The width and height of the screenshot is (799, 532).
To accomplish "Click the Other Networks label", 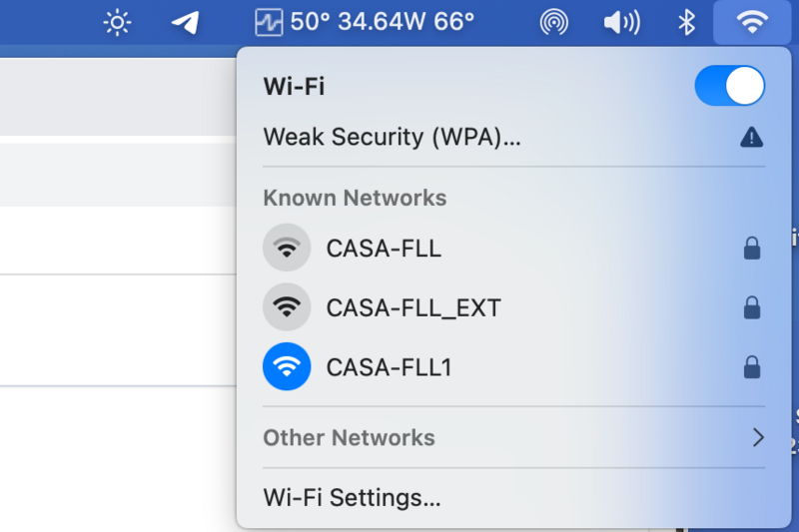I will (x=349, y=437).
